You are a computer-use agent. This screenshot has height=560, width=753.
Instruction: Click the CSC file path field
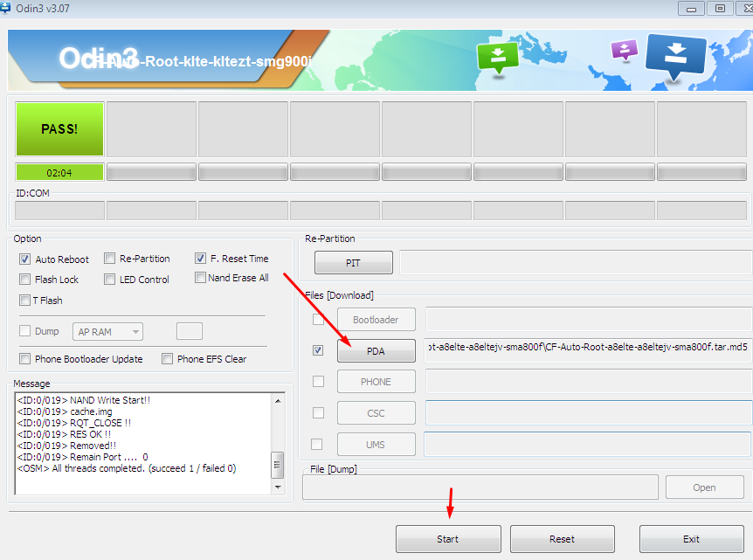(589, 412)
